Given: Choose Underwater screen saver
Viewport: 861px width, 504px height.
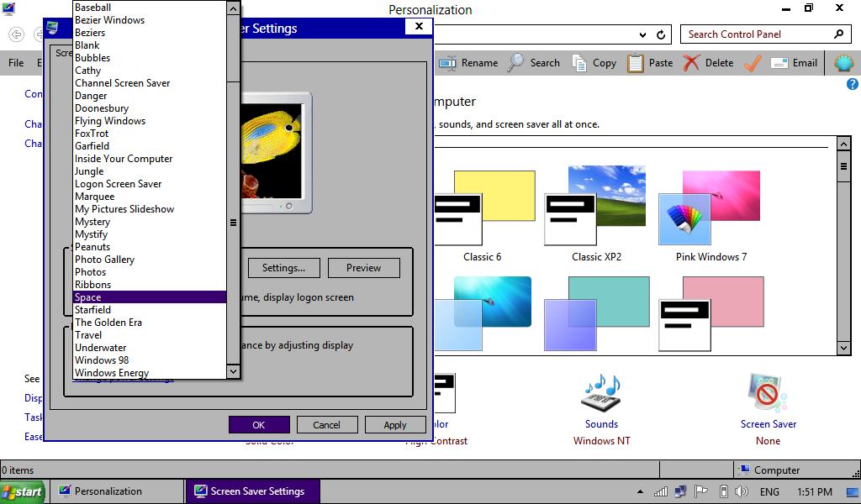Looking at the screenshot, I should [150, 348].
